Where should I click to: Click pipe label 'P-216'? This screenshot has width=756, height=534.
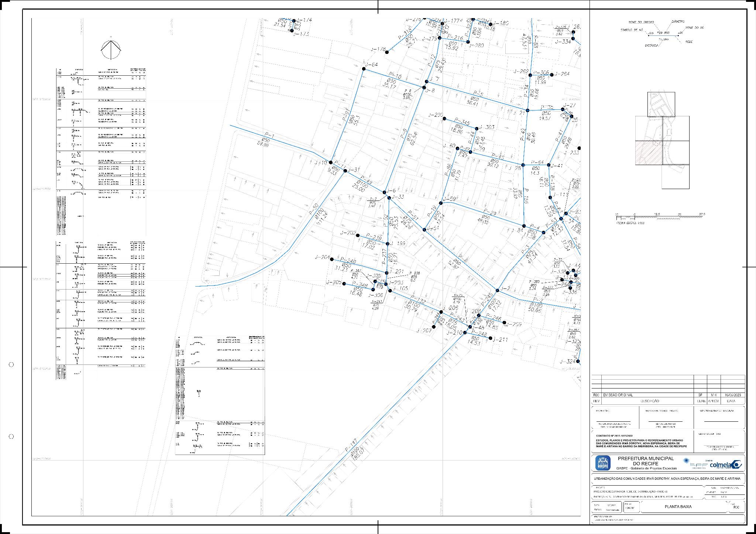pos(455,38)
